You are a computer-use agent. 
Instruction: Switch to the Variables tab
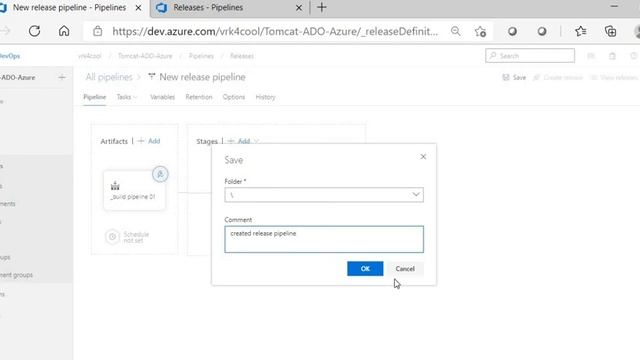[162, 97]
